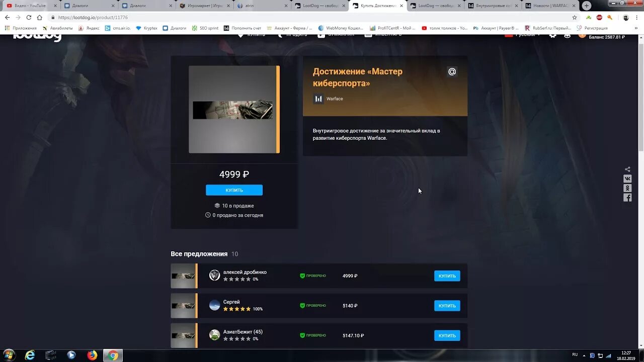The width and height of the screenshot is (644, 362).
Task: Click the main blue Купить button under 4999 ₽
Action: (x=234, y=190)
